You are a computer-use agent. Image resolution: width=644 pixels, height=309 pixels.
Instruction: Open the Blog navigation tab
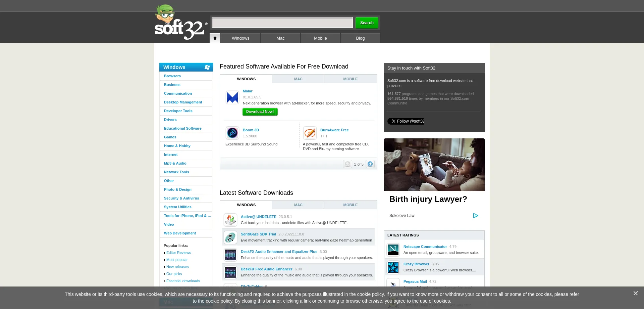point(360,38)
